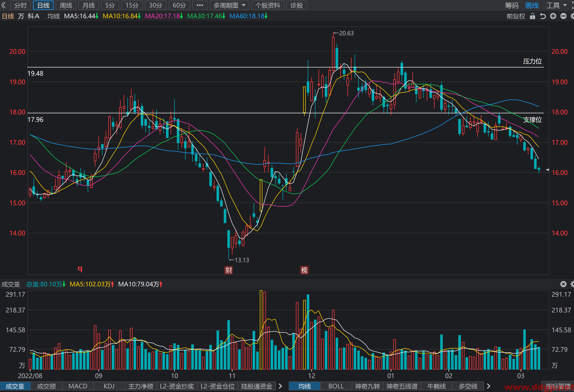Switch to 周线 weekly chart
The height and width of the screenshot is (392, 574).
click(66, 5)
